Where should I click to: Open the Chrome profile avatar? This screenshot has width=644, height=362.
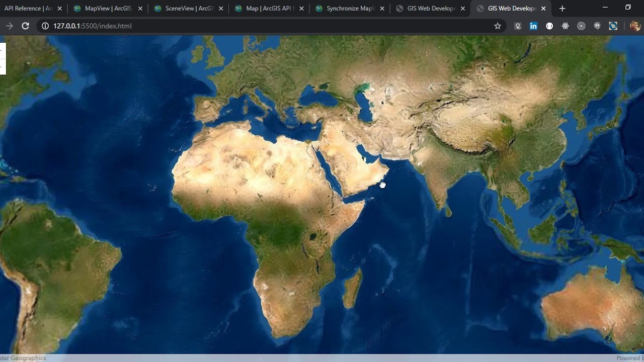tap(635, 26)
